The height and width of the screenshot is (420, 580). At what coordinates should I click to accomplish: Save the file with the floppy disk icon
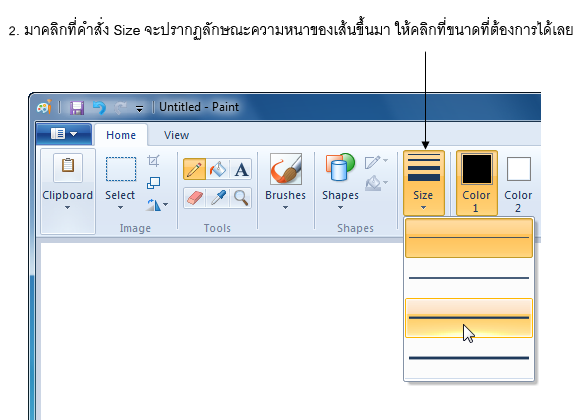pos(77,108)
